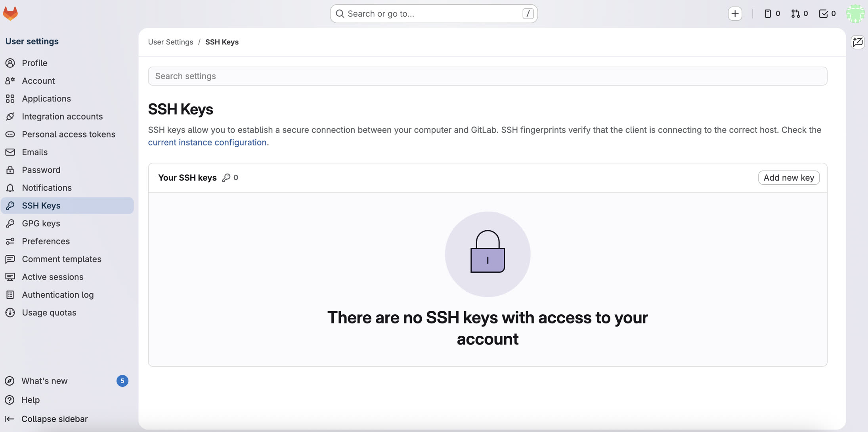Click the merge requests icon
Screen dimensions: 868x432
point(795,13)
